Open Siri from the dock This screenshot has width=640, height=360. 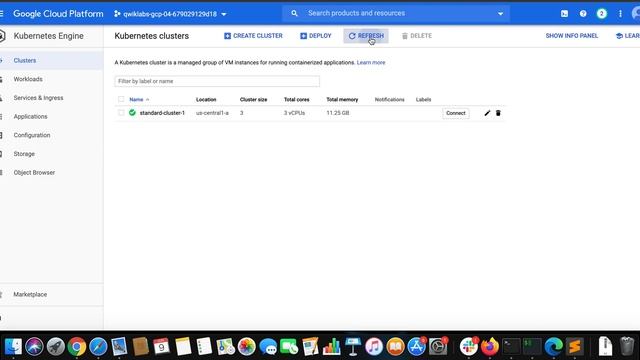[34, 347]
